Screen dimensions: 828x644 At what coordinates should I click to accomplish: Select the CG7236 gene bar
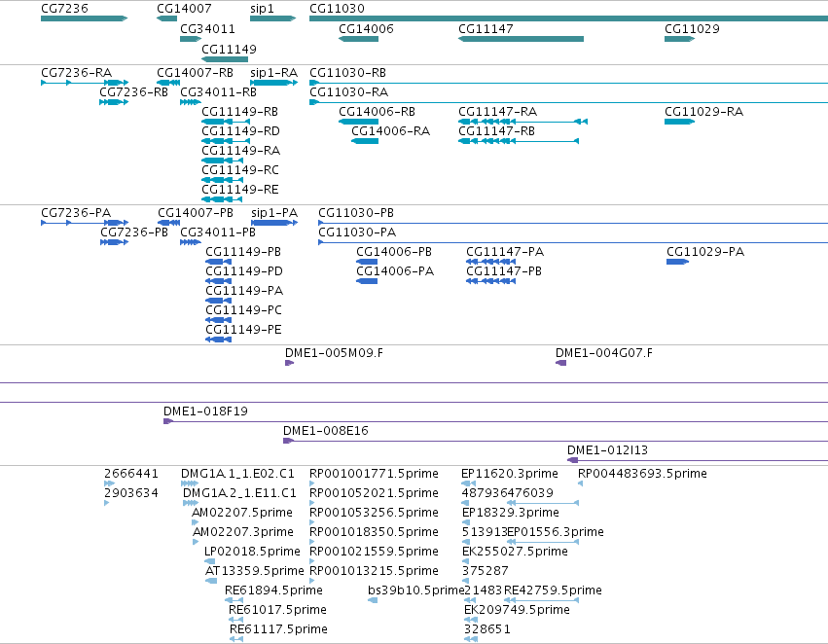pyautogui.click(x=84, y=18)
